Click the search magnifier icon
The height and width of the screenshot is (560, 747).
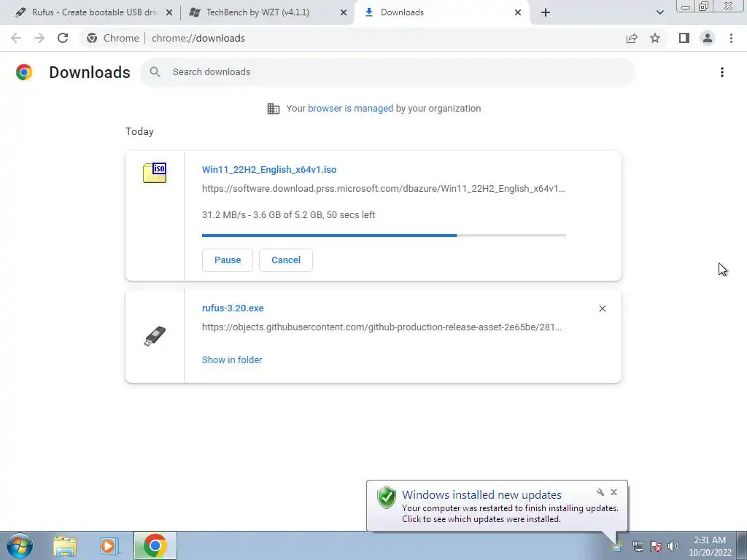[155, 72]
